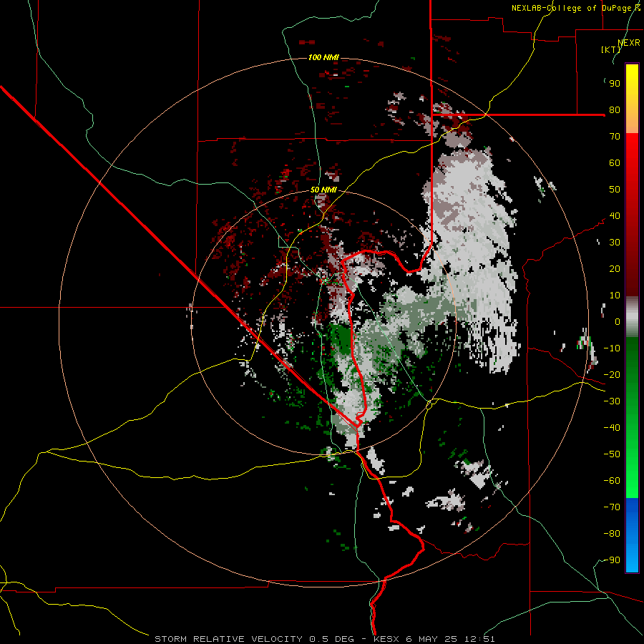Click the 50 NMI range ring label
Viewport: 644px width, 644px height.
[x=323, y=190]
